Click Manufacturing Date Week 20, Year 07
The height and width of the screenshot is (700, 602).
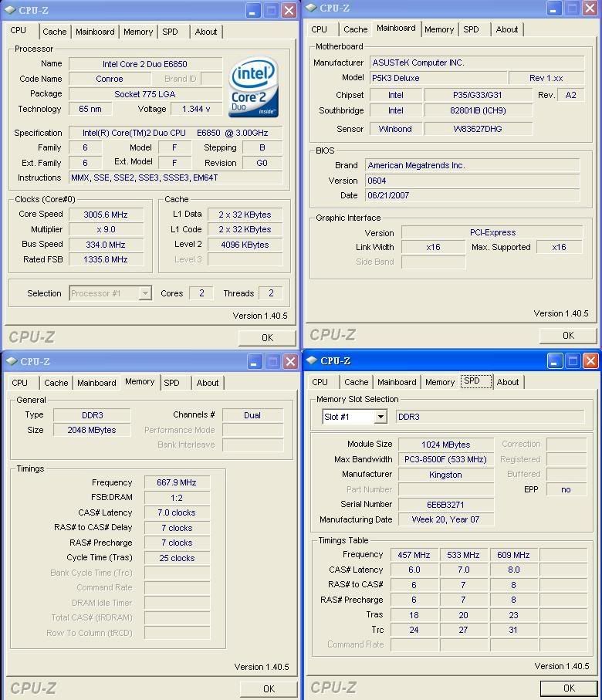[445, 519]
